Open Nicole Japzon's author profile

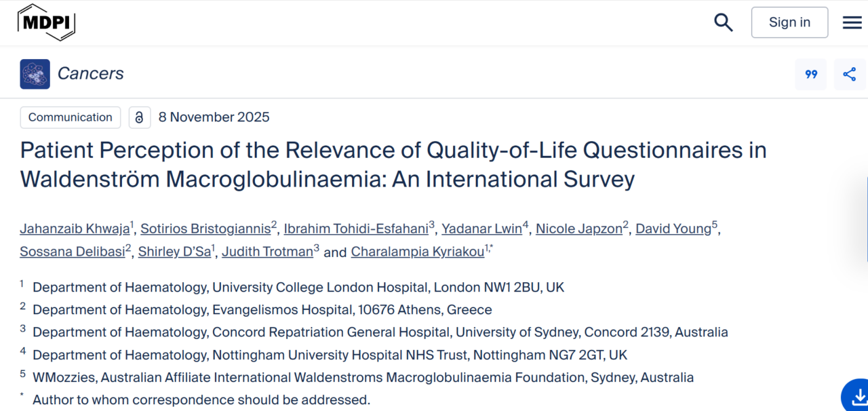[x=578, y=229]
